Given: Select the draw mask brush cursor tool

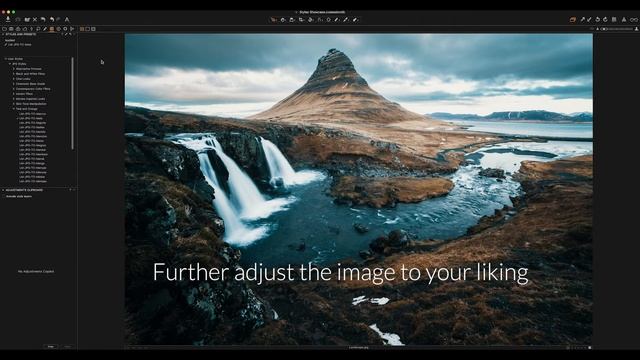Looking at the screenshot, I should click(337, 20).
